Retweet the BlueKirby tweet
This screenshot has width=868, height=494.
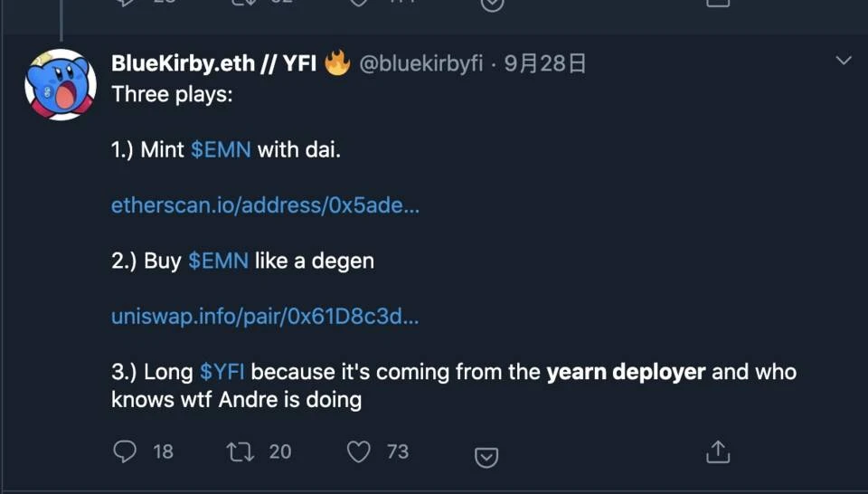coord(241,451)
